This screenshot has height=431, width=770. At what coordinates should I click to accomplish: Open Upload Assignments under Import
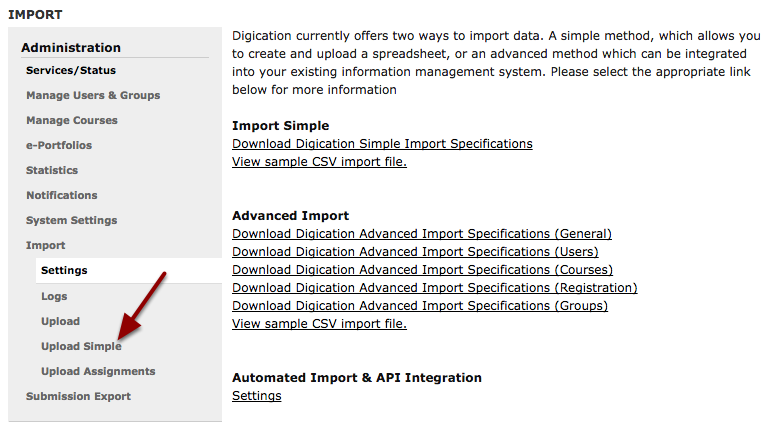(98, 372)
